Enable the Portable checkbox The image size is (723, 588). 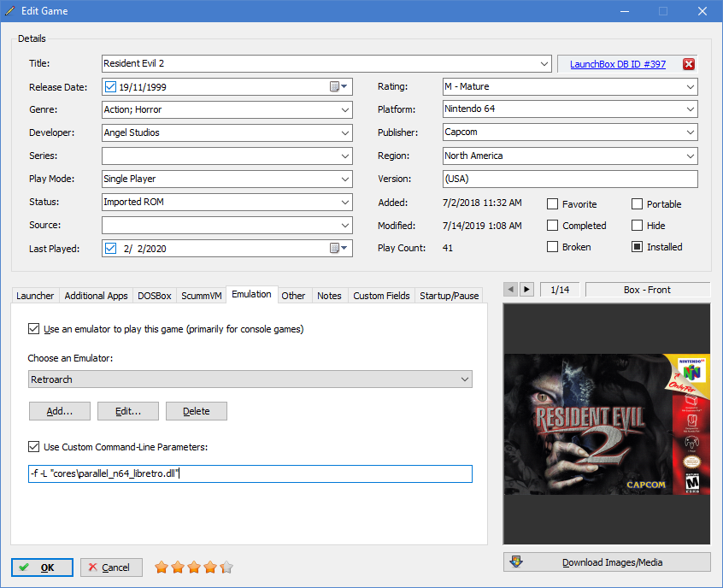[x=637, y=204]
